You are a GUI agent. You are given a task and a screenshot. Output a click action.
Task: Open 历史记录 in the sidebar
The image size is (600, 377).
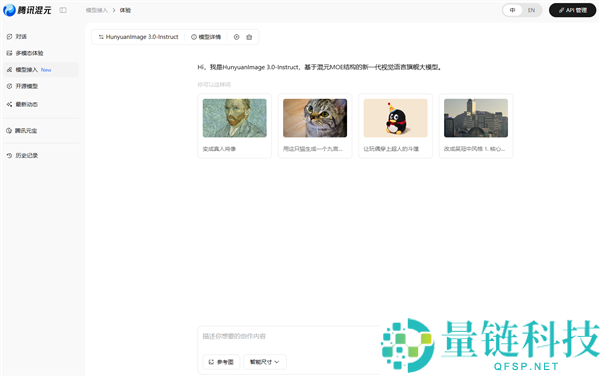click(x=41, y=155)
